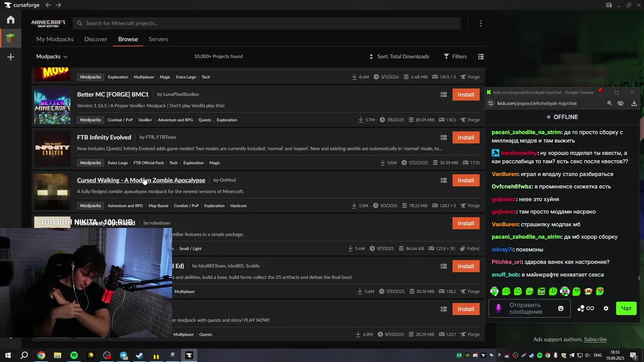Install Cursed Walking modpack
This screenshot has height=362, width=644.
pos(466,180)
